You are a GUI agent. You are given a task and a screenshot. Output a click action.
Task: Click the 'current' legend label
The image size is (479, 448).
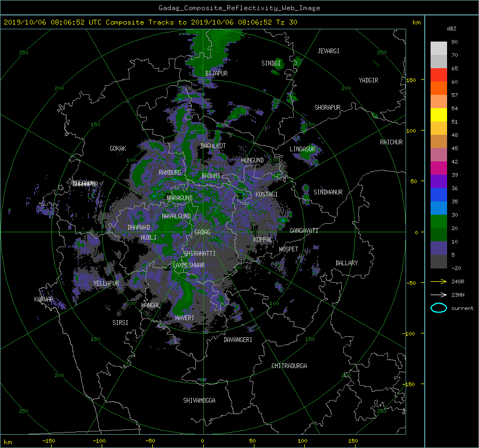[462, 308]
